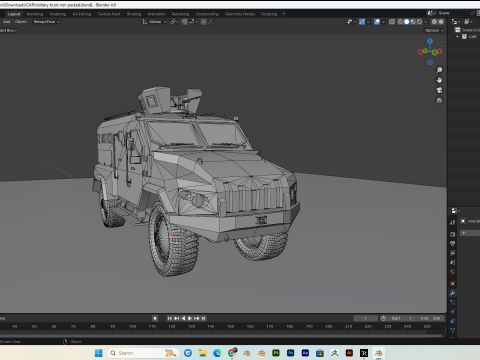
Task: Switch to the Shading workspace tab
Action: (x=134, y=14)
